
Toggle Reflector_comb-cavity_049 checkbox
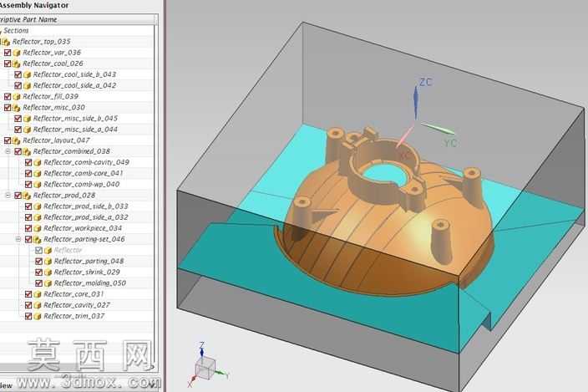(x=28, y=162)
